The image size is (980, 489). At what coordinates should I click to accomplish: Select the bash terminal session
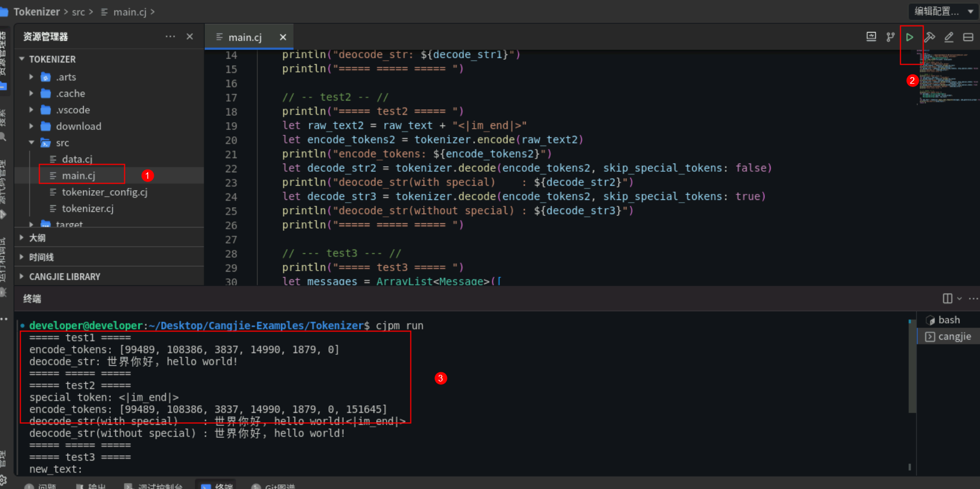pyautogui.click(x=949, y=320)
